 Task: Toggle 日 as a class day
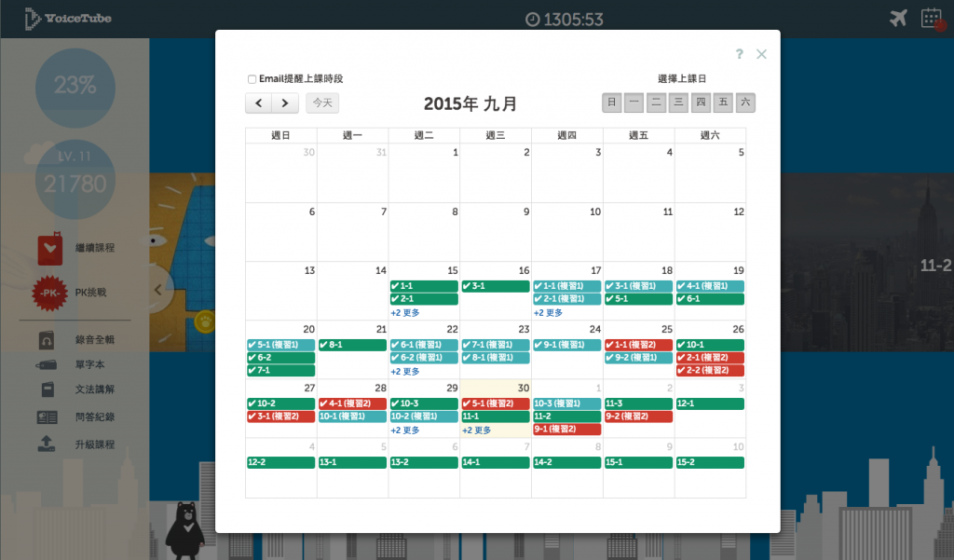point(610,102)
